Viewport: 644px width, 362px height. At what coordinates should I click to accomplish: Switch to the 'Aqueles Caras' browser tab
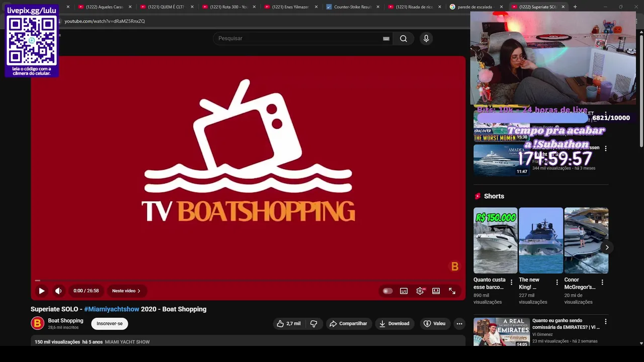[x=105, y=7]
